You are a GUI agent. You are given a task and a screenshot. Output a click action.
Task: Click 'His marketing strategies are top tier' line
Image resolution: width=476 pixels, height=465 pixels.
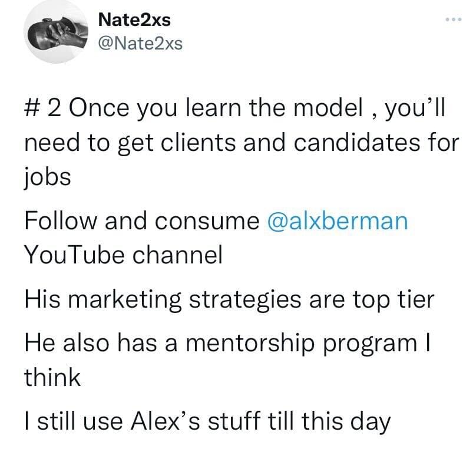pyautogui.click(x=229, y=300)
